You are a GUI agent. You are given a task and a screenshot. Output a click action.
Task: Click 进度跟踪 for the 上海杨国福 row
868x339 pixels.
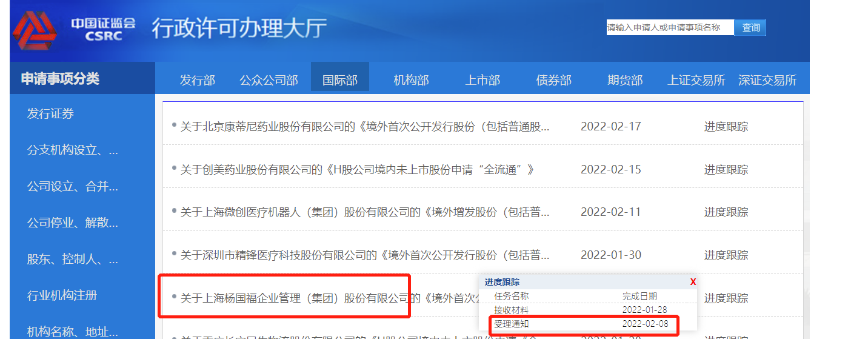pyautogui.click(x=726, y=298)
